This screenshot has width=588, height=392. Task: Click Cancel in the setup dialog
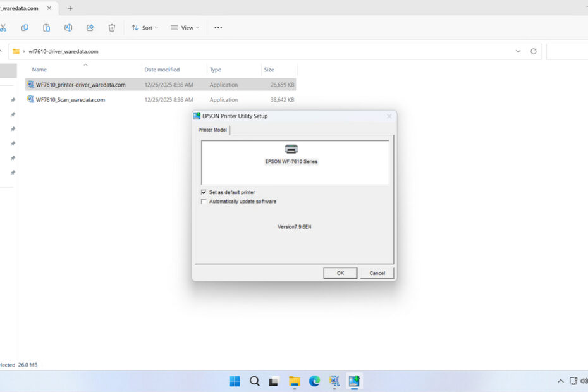pos(377,273)
